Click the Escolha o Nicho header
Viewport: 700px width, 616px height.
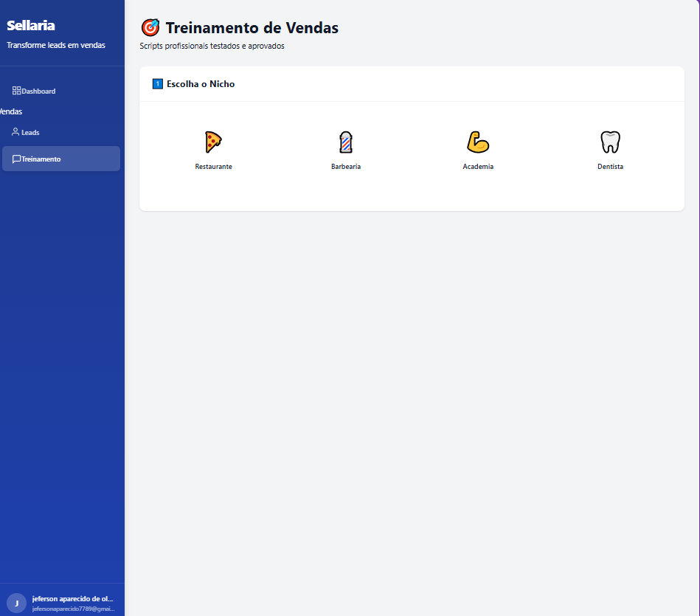pos(199,83)
